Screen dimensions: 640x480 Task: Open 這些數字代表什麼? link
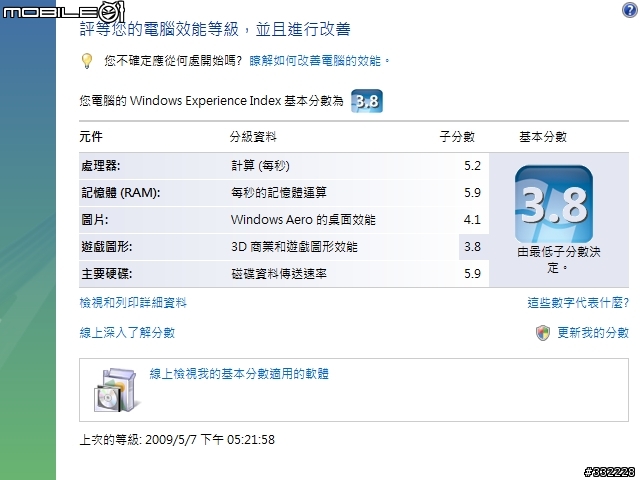(x=578, y=303)
